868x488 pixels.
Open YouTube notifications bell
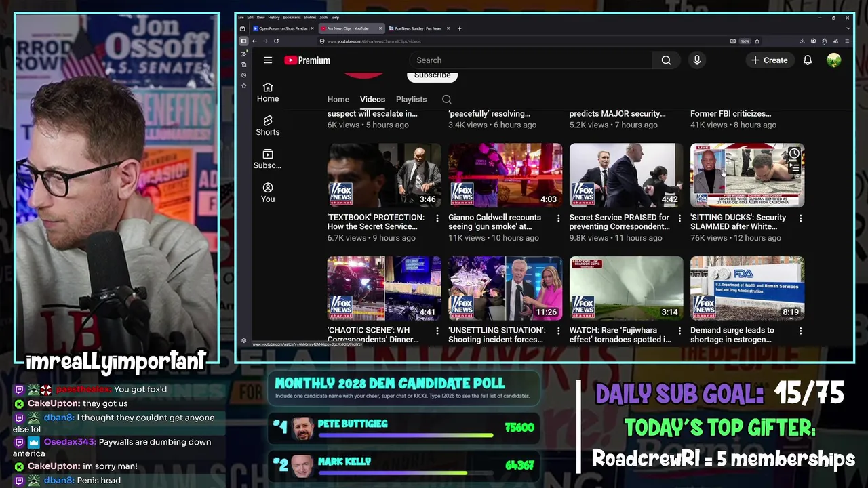[808, 60]
